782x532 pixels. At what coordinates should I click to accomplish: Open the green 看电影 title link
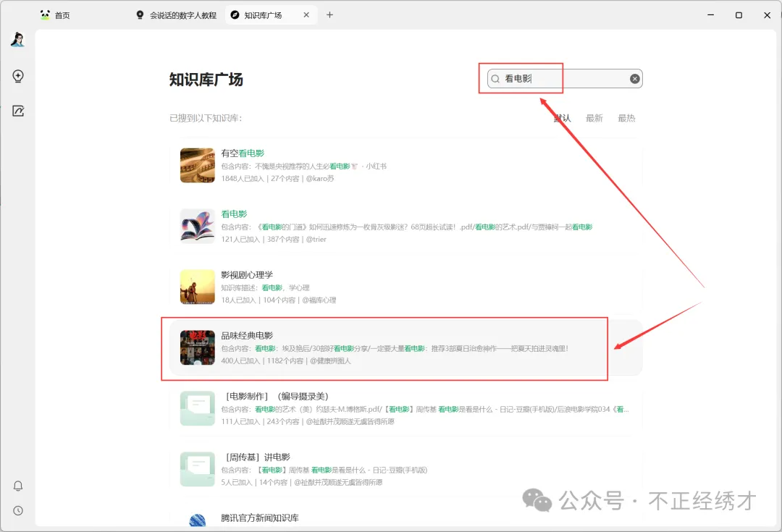[234, 214]
